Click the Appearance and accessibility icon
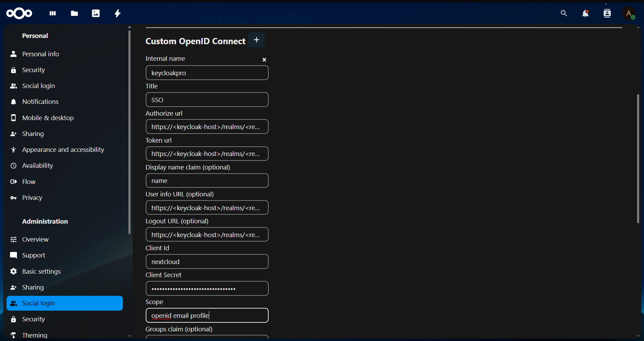This screenshot has height=341, width=644. [x=13, y=150]
